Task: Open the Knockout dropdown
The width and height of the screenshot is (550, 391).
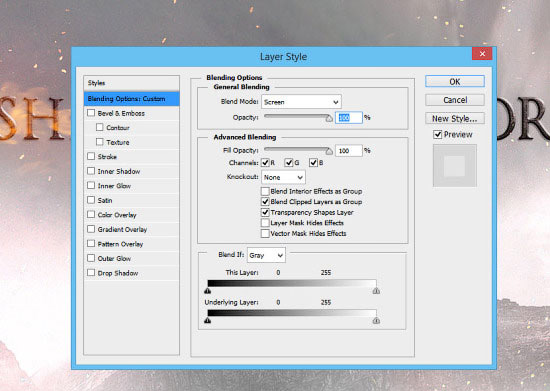Action: click(x=283, y=177)
